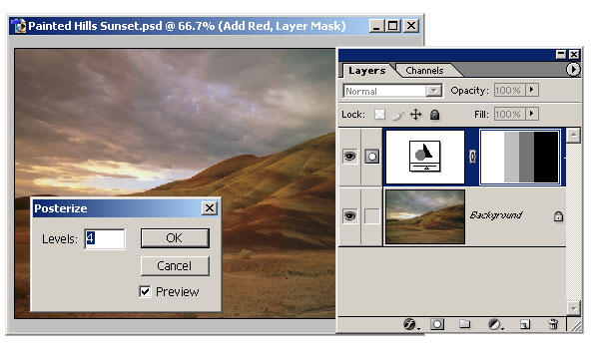Uncheck the Preview checkbox
Image resolution: width=594 pixels, height=364 pixels.
click(x=145, y=292)
